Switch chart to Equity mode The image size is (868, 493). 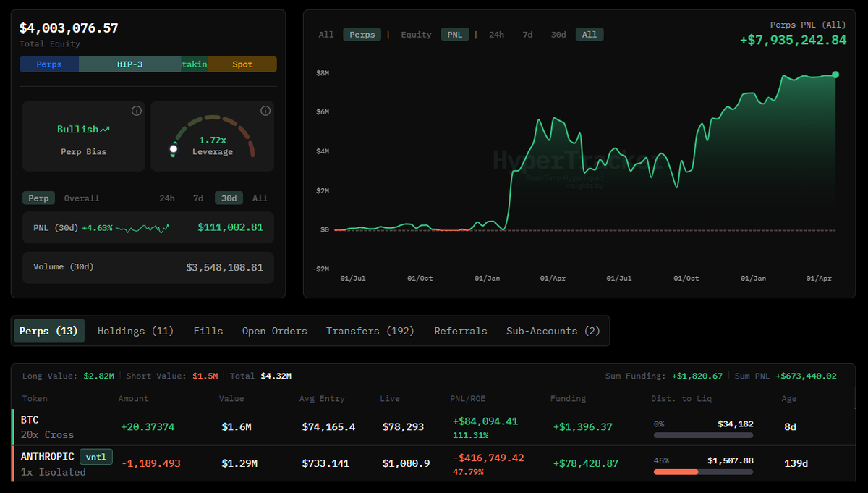pyautogui.click(x=417, y=34)
